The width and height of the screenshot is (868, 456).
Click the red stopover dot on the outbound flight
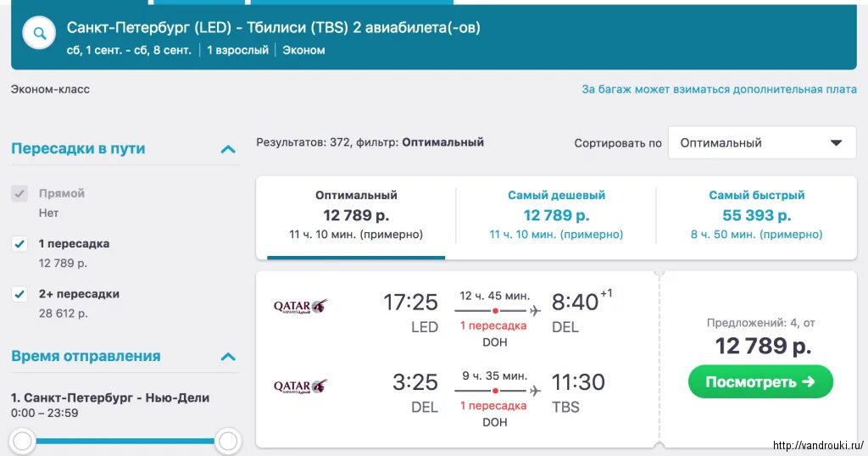click(495, 311)
